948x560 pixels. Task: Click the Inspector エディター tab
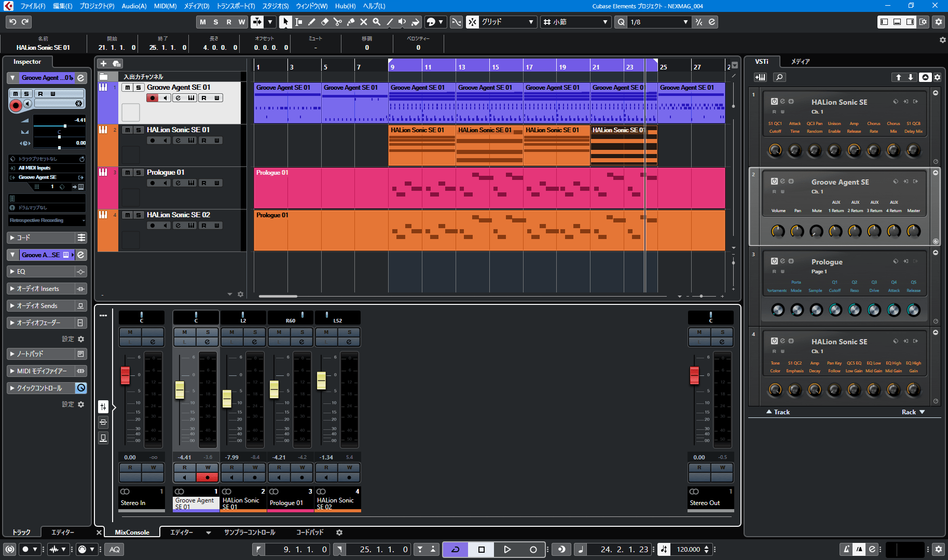point(63,533)
